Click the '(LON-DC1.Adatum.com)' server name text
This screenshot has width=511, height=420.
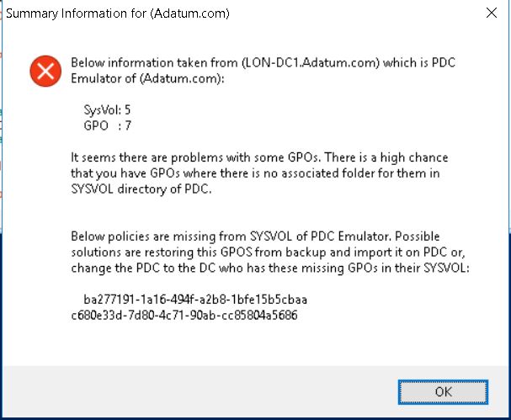point(311,62)
